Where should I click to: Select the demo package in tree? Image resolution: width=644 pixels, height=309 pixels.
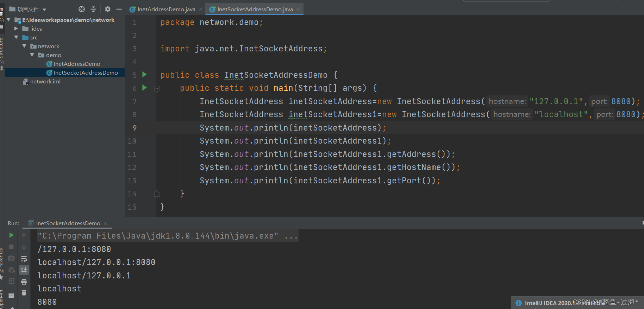54,55
